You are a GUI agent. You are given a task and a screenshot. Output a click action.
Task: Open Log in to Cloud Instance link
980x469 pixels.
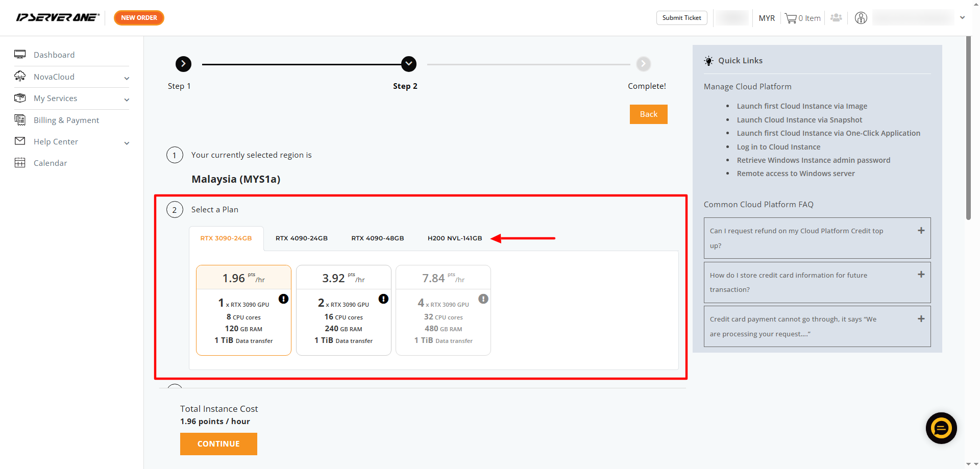coord(778,147)
